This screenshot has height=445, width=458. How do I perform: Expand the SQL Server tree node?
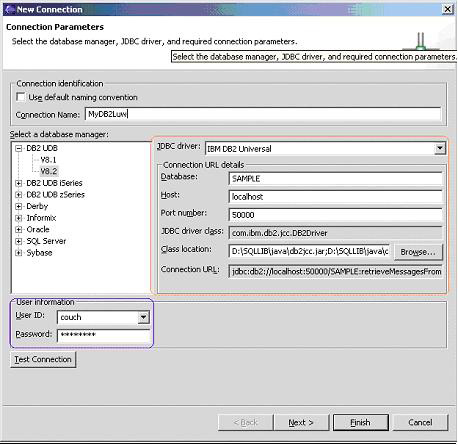coord(19,241)
